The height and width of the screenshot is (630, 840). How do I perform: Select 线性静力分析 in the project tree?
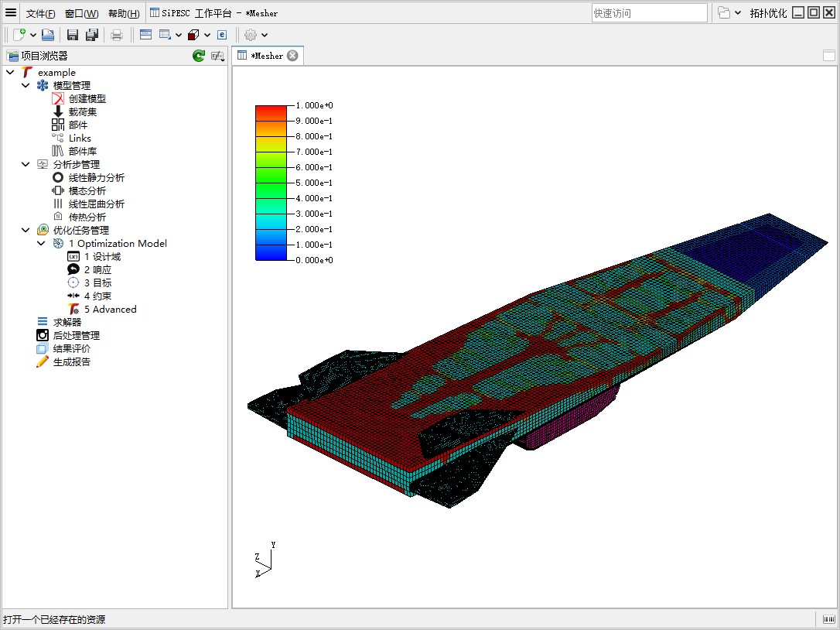pyautogui.click(x=96, y=177)
